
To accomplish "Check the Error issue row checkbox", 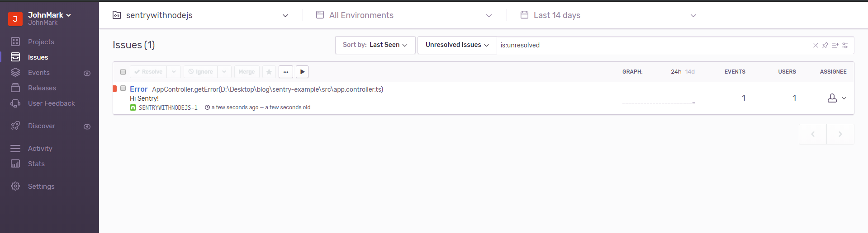I will (123, 89).
